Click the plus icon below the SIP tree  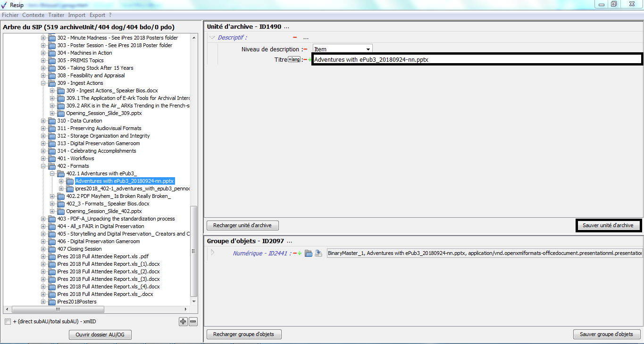tap(184, 321)
